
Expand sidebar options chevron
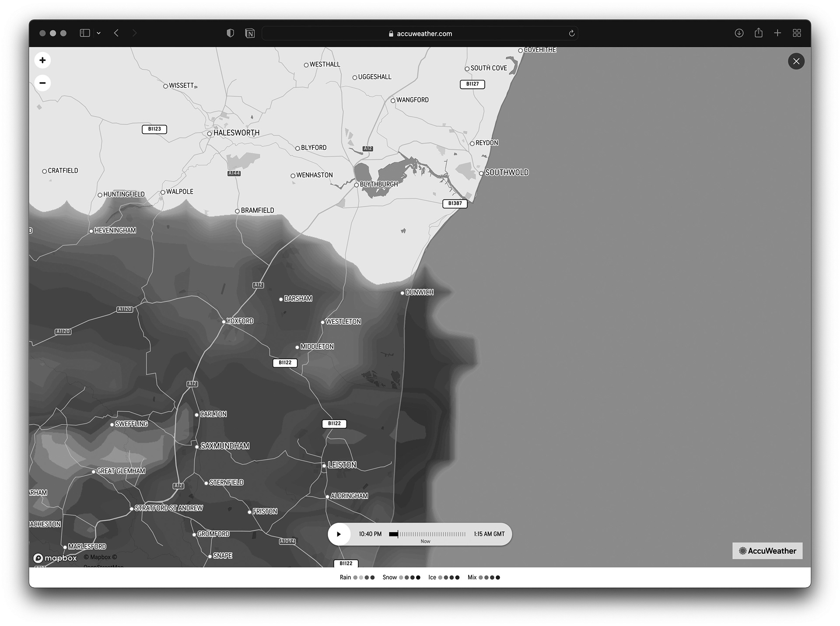tap(99, 33)
